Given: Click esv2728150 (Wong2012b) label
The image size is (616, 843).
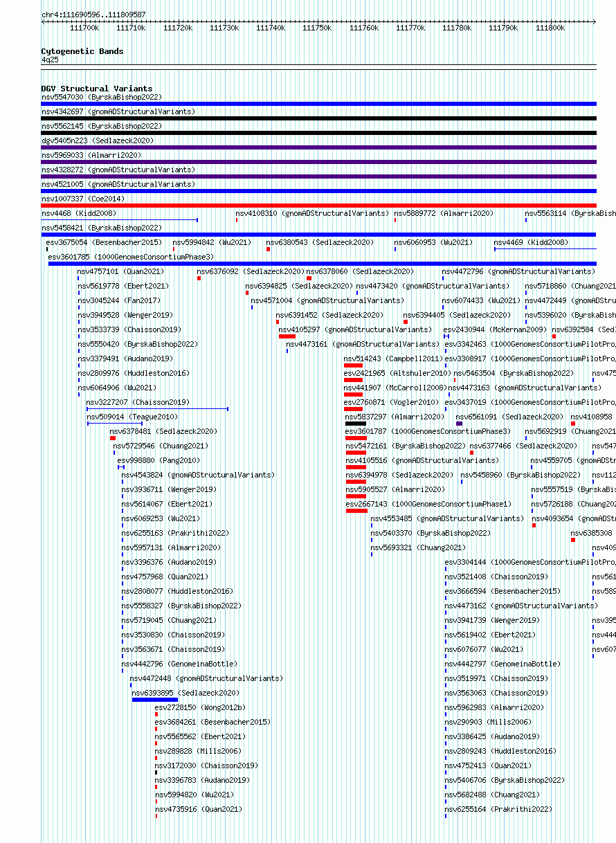Looking at the screenshot, I should tap(200, 707).
